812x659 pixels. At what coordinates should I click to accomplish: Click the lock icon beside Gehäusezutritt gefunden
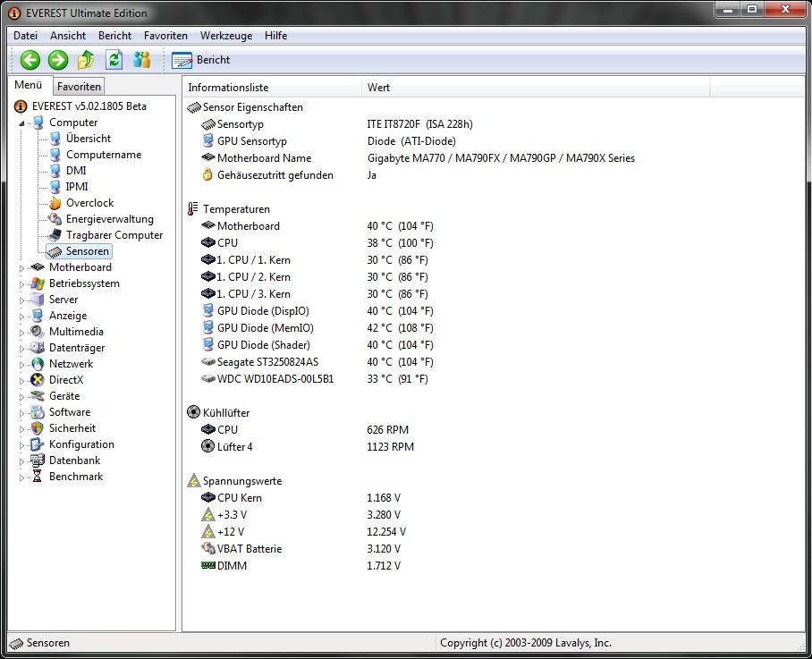207,175
